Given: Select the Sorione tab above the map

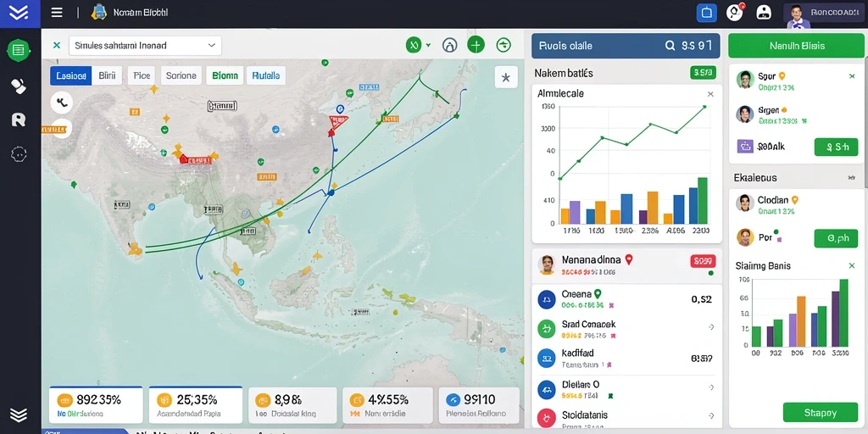Looking at the screenshot, I should (181, 75).
